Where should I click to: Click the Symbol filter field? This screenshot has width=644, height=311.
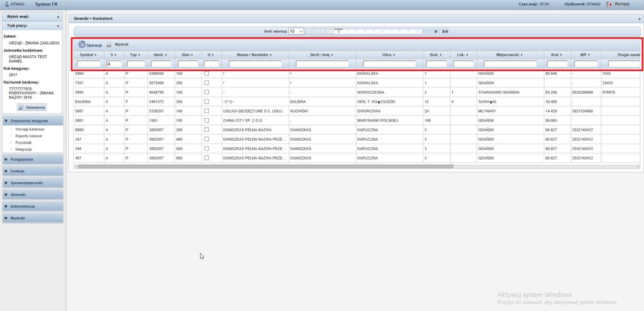coord(89,64)
